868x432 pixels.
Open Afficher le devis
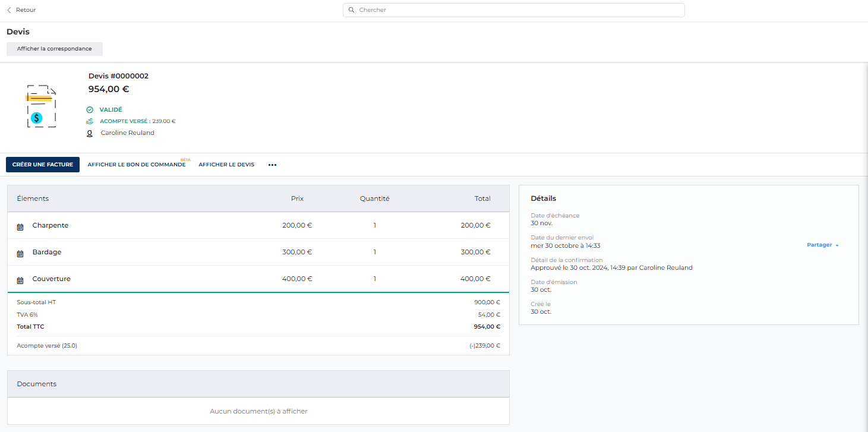pyautogui.click(x=226, y=165)
